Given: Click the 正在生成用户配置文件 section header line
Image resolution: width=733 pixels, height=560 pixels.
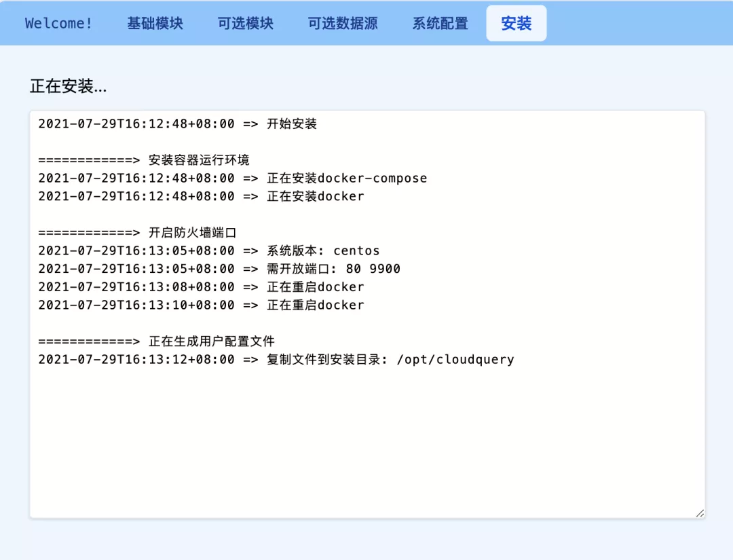Looking at the screenshot, I should point(157,341).
